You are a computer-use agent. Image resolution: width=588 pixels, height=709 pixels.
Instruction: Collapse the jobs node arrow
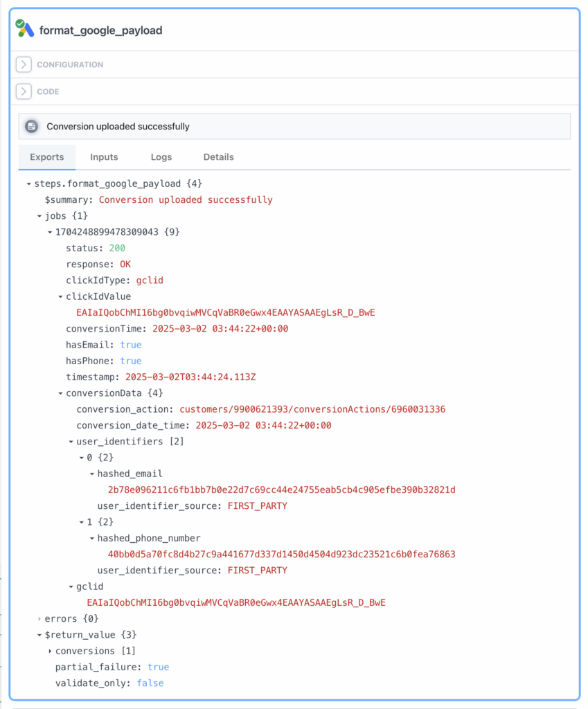pos(39,216)
